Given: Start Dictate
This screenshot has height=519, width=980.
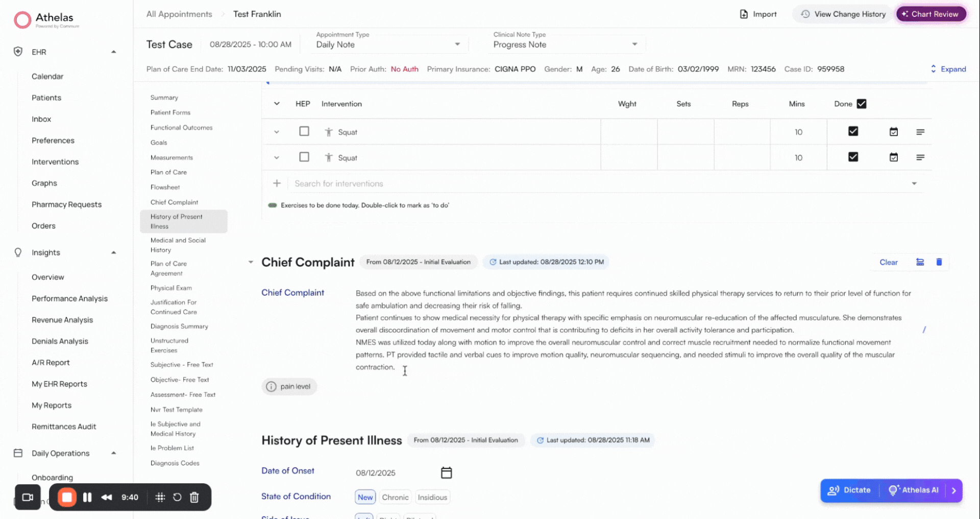Looking at the screenshot, I should pyautogui.click(x=850, y=490).
